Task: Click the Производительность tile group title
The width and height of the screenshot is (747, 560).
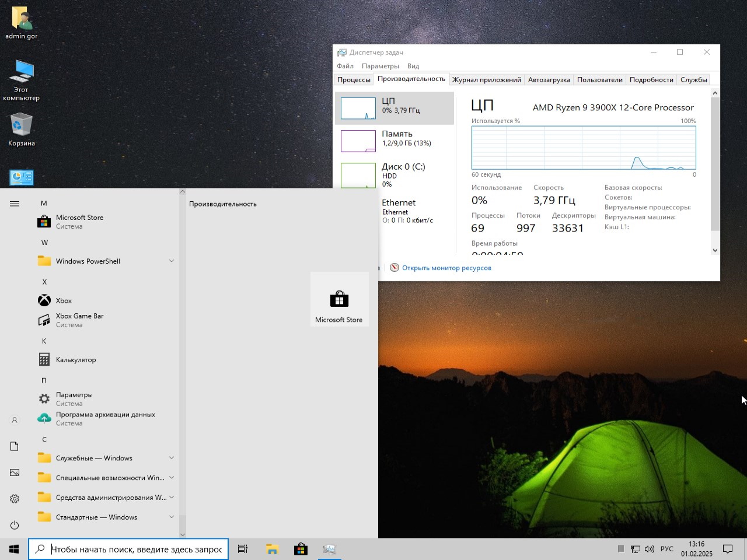Action: [223, 204]
